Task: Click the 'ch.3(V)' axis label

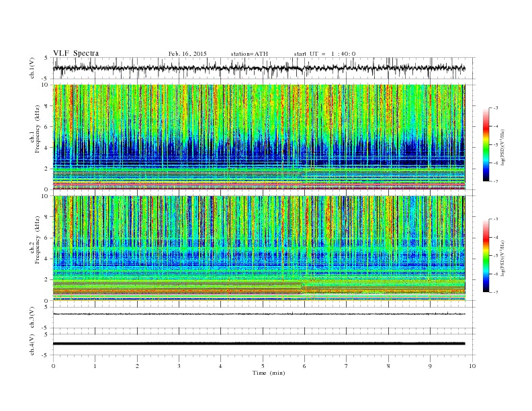Action: point(32,318)
